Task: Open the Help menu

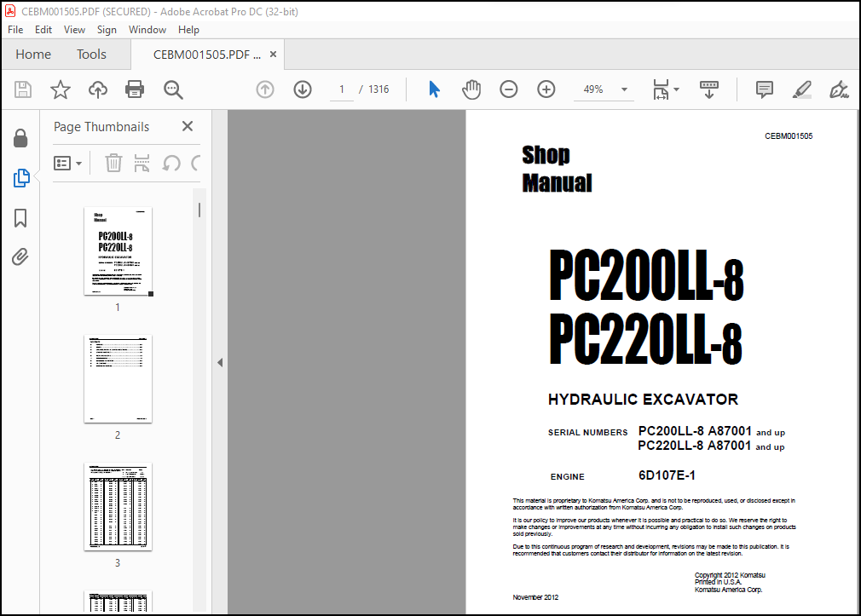Action: tap(188, 30)
